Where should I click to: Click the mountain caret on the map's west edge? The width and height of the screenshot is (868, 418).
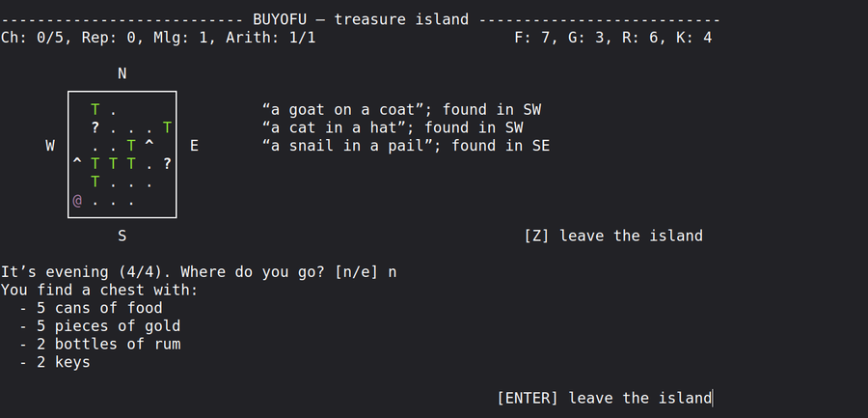pyautogui.click(x=77, y=164)
